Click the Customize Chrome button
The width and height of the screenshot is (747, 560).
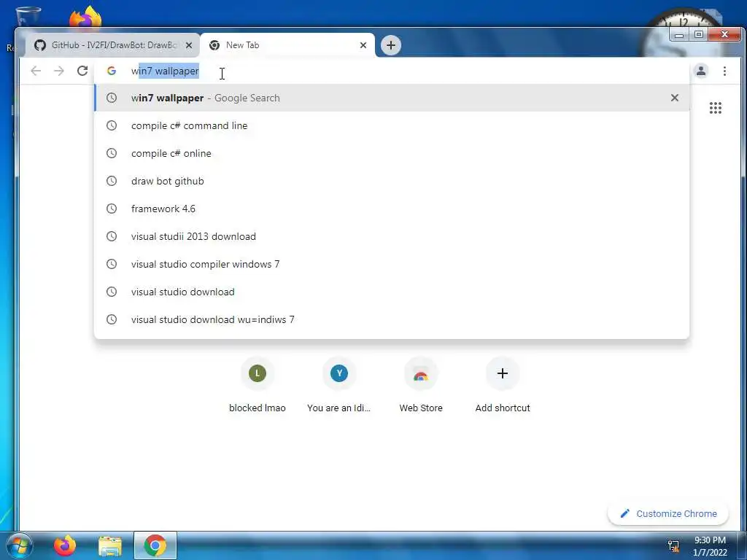[x=668, y=514]
